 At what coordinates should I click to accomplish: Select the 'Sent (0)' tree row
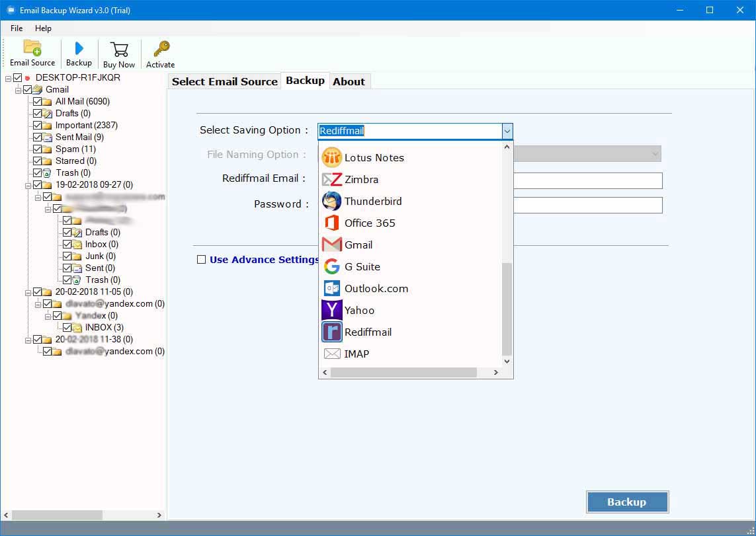tap(101, 268)
